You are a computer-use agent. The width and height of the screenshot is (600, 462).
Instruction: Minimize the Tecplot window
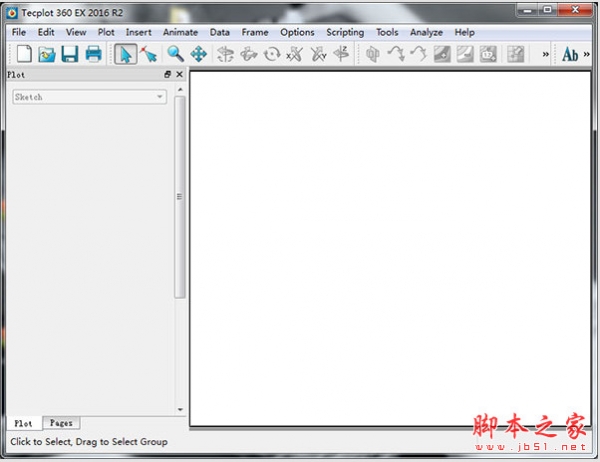pyautogui.click(x=527, y=10)
